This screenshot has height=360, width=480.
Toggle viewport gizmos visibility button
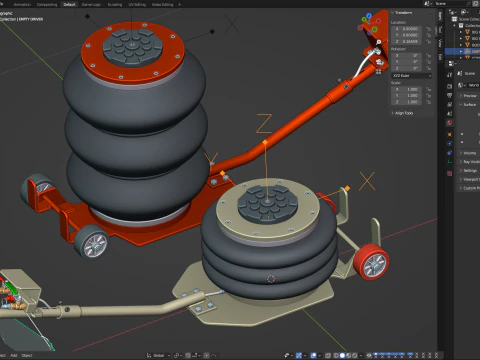pyautogui.click(x=298, y=355)
